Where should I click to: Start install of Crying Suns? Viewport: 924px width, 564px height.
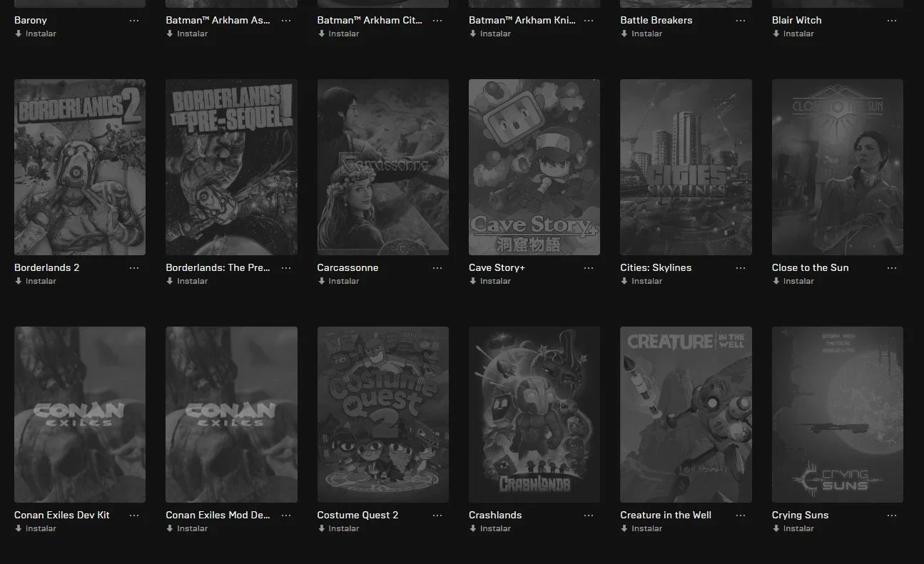793,528
